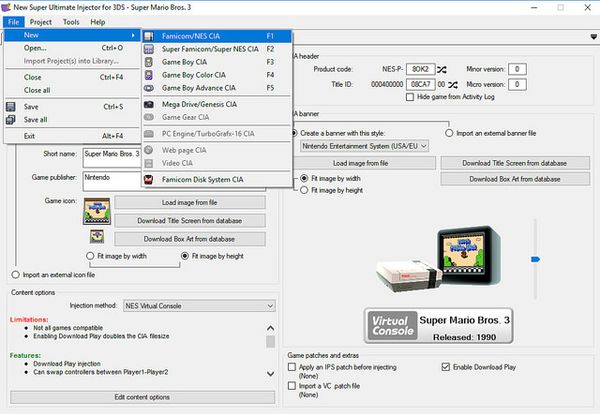
Task: Select Import an external icon file
Action: [x=15, y=275]
